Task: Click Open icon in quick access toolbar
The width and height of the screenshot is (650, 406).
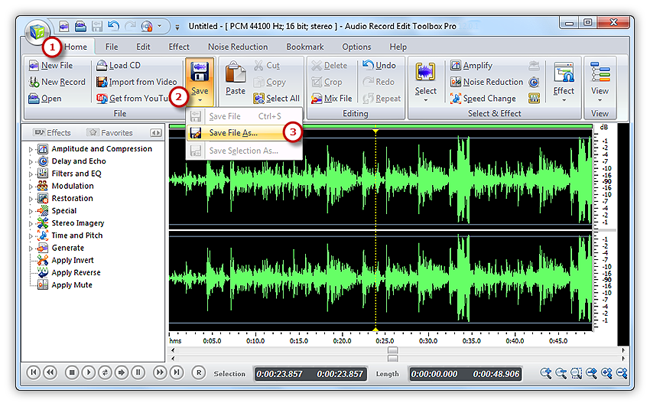Action: click(x=80, y=27)
